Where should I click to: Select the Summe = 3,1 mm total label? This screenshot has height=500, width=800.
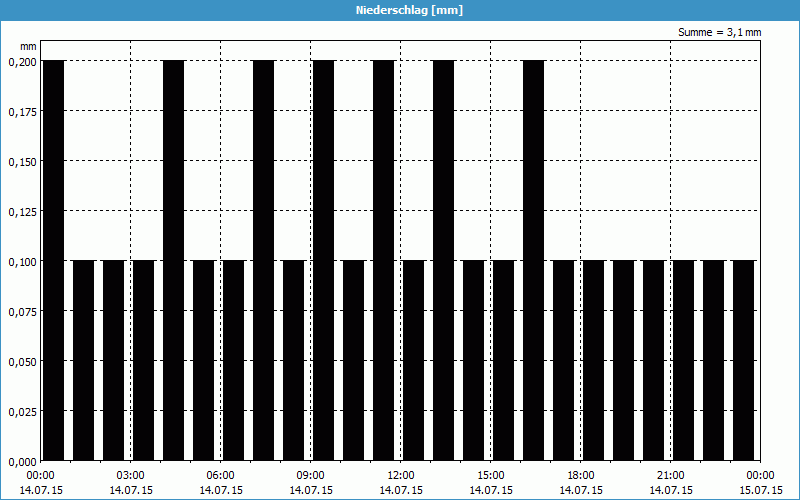click(719, 32)
